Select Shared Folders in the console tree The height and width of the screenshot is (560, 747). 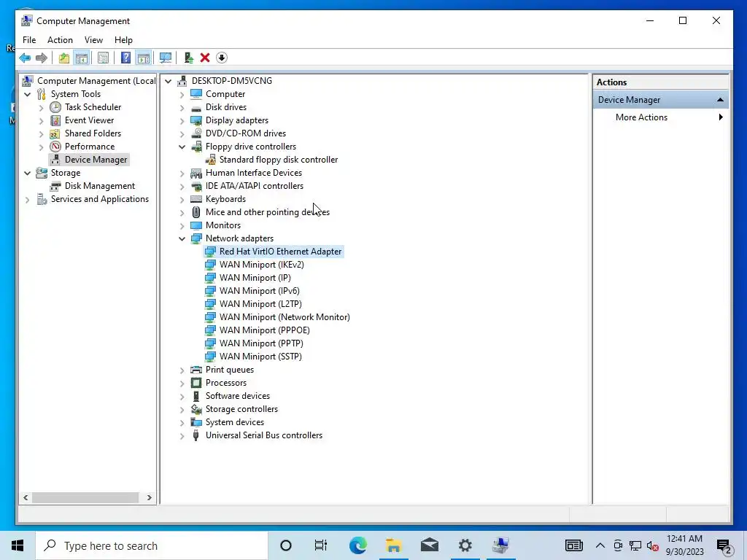tap(93, 133)
